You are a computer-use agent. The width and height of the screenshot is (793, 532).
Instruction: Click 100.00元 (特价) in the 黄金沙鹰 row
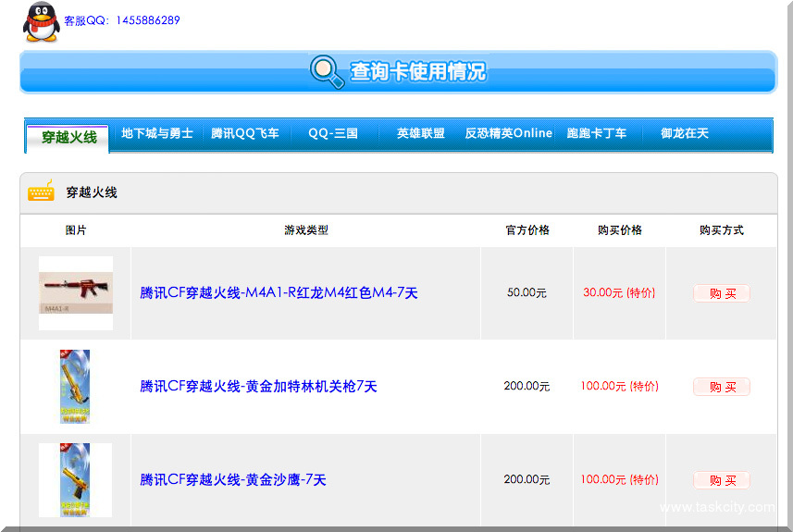coord(620,479)
